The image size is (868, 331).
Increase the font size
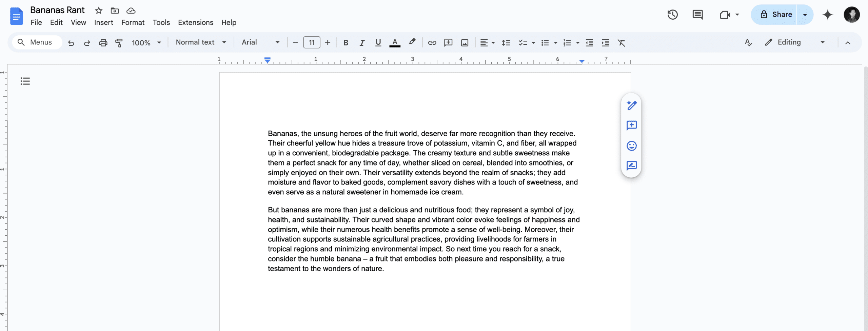click(328, 42)
